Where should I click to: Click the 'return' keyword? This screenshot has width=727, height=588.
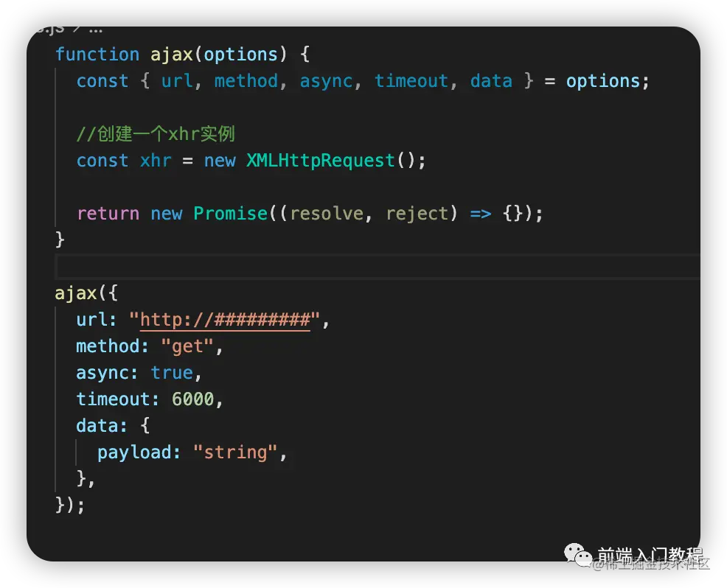108,214
